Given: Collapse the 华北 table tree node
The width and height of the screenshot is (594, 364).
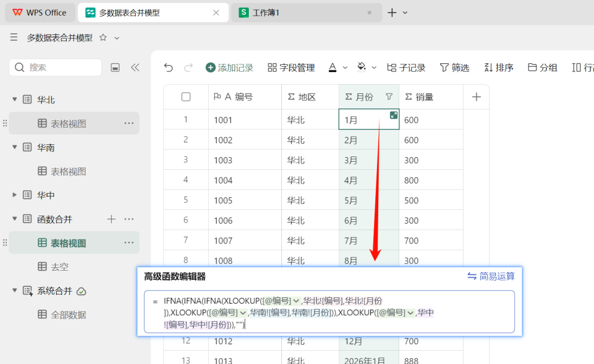Looking at the screenshot, I should [x=15, y=100].
